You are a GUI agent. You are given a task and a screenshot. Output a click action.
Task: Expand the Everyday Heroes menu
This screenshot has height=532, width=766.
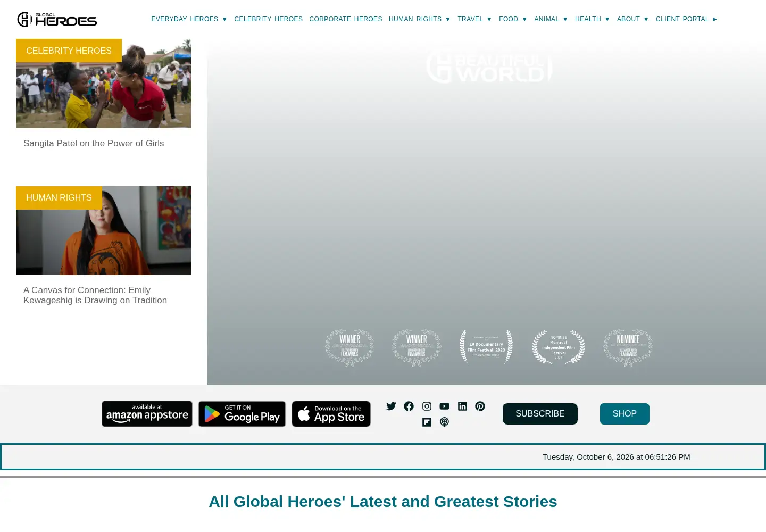[189, 19]
